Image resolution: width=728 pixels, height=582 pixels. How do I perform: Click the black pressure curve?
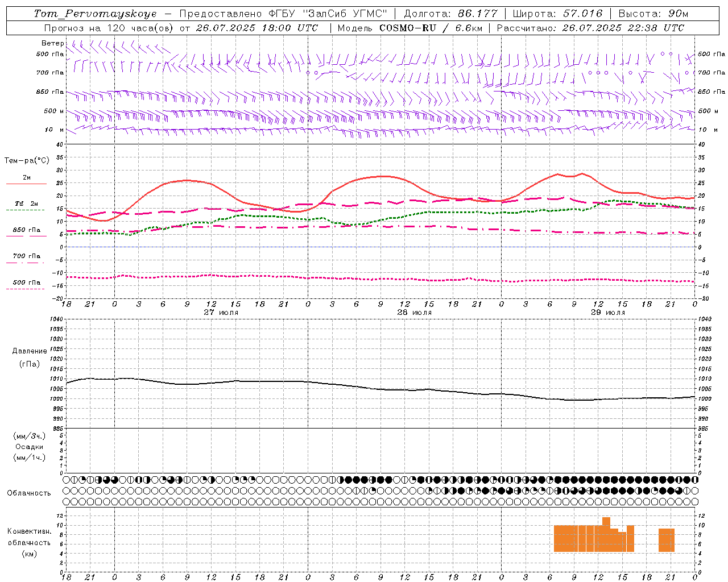[x=380, y=389]
